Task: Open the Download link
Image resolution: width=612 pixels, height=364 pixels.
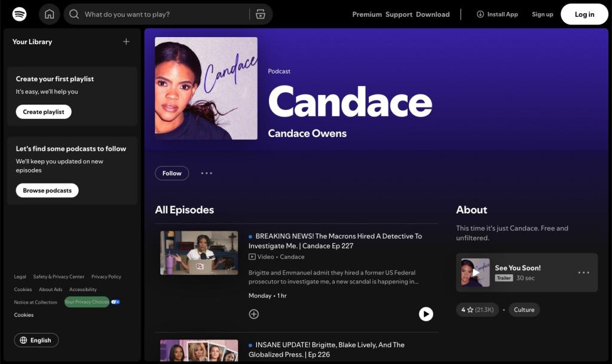Action: (433, 14)
